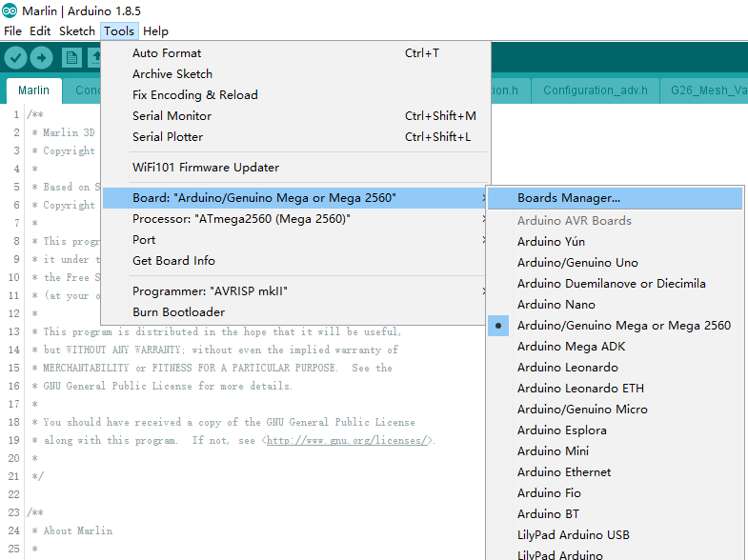Viewport: 748px width, 560px height.
Task: Select Arduino/Genuino Mega or Mega 2560 board
Action: 615,326
